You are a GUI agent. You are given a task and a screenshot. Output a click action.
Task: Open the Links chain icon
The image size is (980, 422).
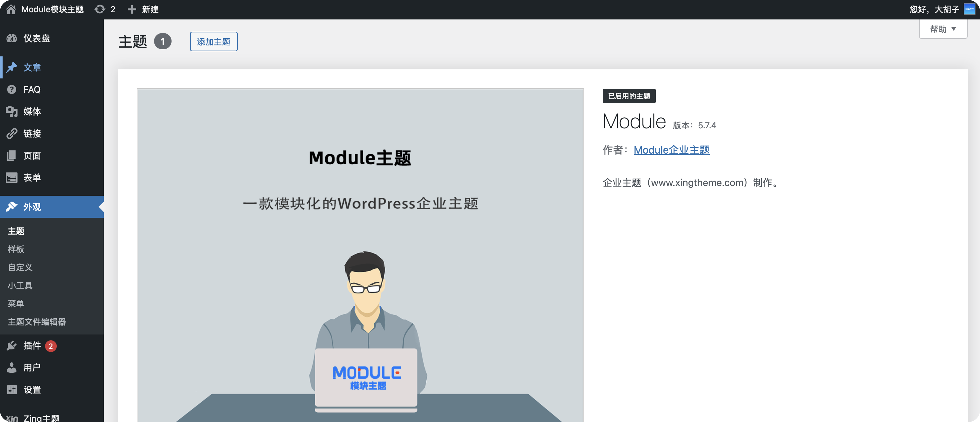coord(12,134)
